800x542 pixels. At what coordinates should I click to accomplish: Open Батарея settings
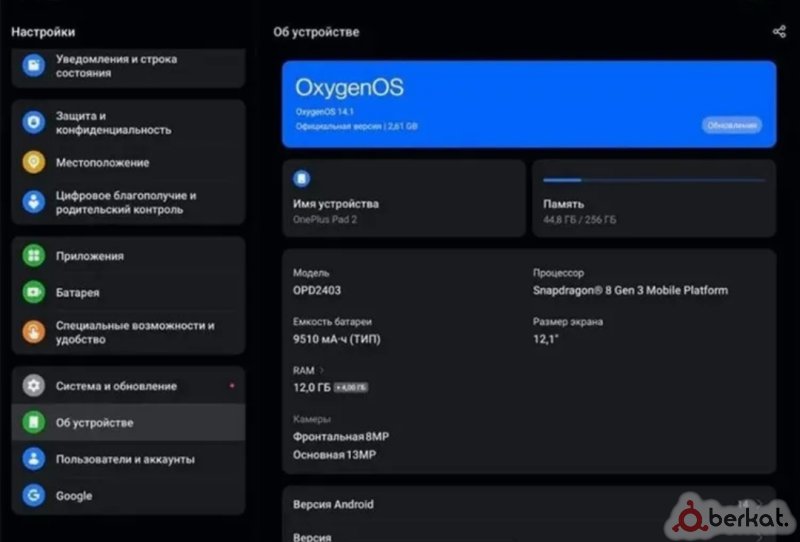click(128, 292)
